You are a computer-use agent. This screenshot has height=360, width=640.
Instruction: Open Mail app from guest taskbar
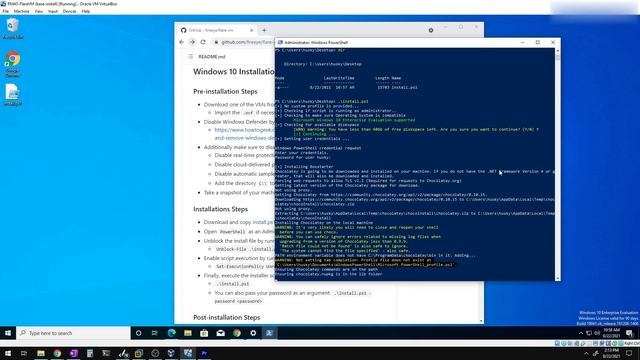pos(220,333)
